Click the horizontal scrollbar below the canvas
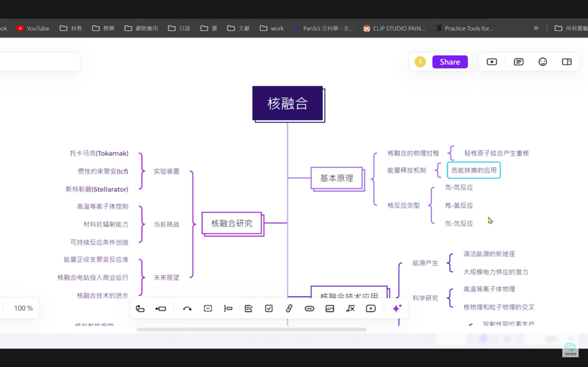 click(x=252, y=330)
